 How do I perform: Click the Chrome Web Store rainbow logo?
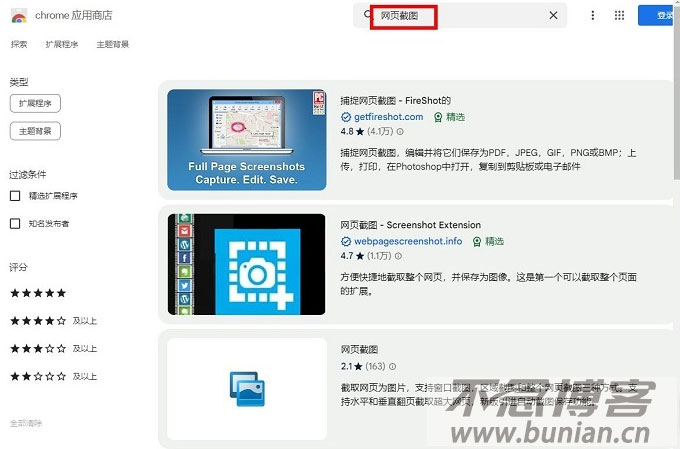click(x=19, y=17)
